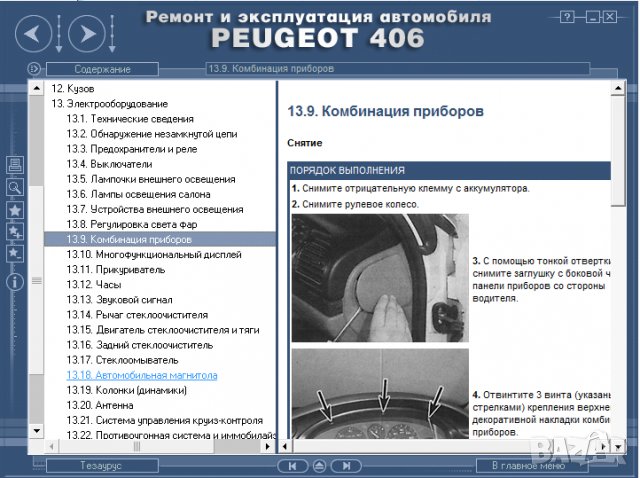Toggle panel icon left of Содержание
This screenshot has height=478, width=640.
click(x=34, y=69)
